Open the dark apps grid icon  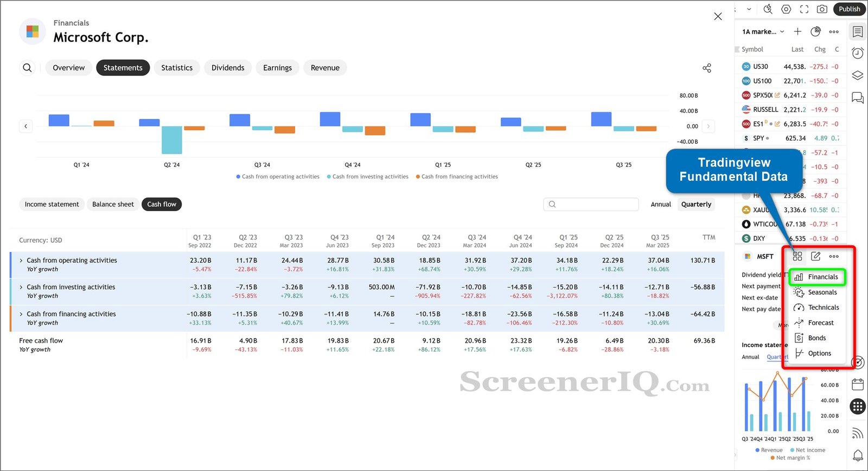coord(858,406)
